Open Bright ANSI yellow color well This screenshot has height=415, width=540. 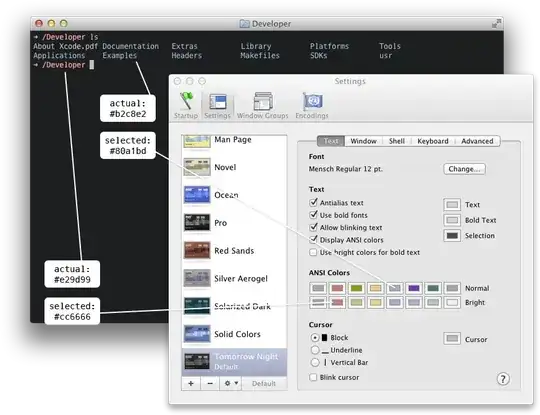point(376,302)
